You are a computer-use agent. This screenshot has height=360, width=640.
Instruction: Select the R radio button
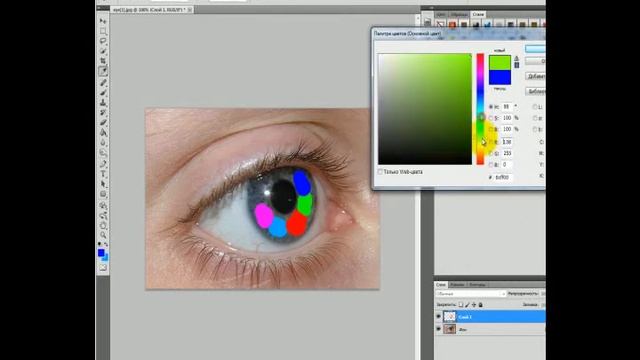(491, 142)
